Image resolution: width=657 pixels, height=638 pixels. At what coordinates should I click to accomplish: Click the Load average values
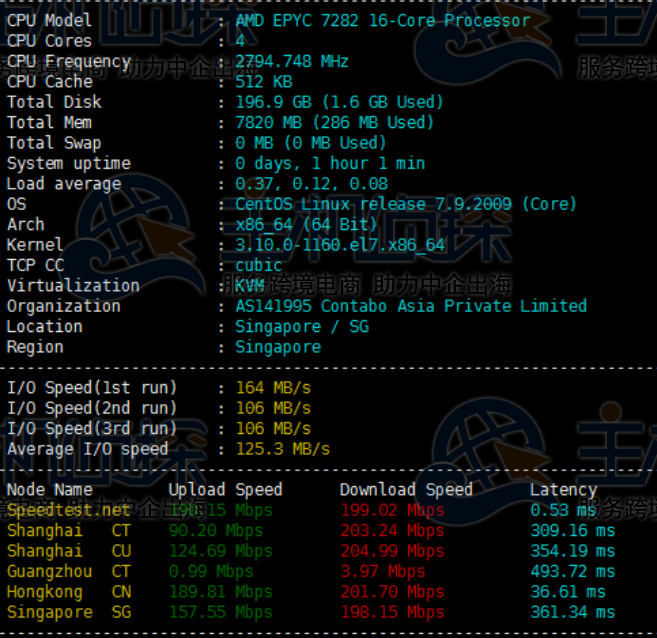(311, 184)
